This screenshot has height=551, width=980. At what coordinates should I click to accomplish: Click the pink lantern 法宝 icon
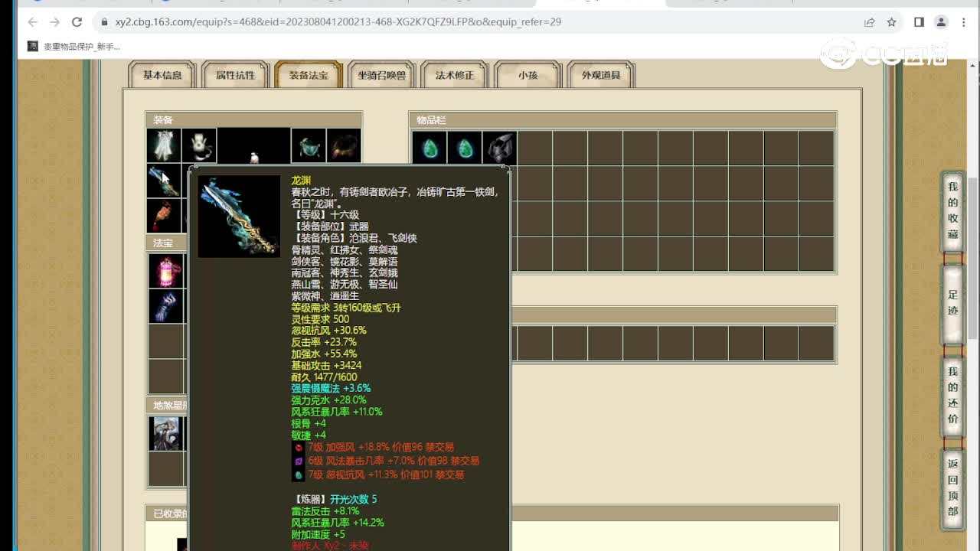(166, 271)
